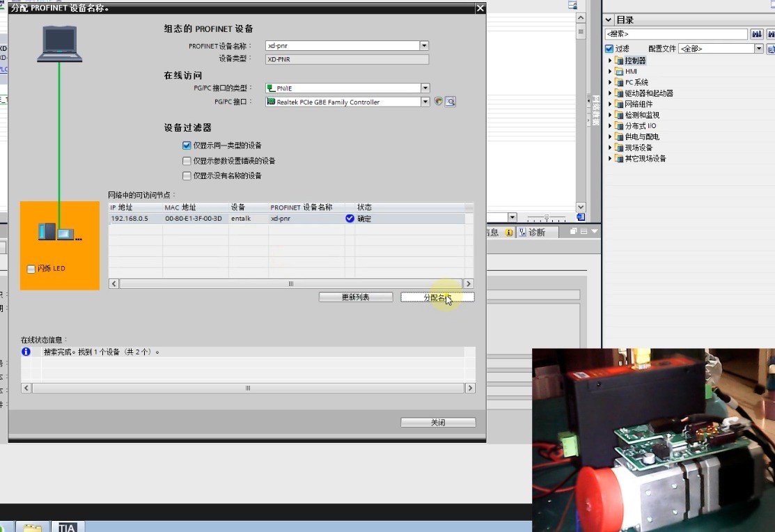The height and width of the screenshot is (532, 775).
Task: Click the online status scroll left arrow
Action: (x=26, y=388)
